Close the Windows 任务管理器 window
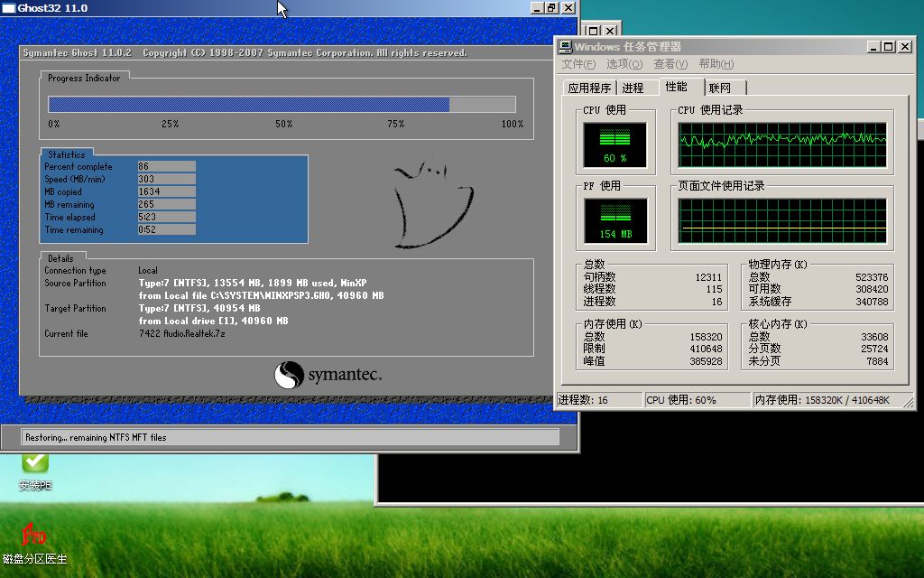 [x=905, y=47]
